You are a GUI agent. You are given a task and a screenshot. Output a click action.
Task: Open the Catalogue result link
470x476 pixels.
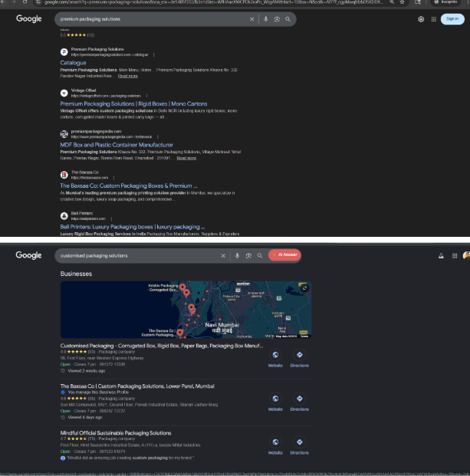pyautogui.click(x=73, y=63)
